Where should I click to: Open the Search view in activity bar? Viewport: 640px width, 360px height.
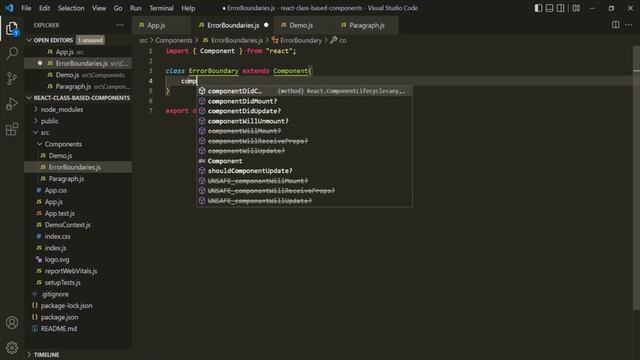coord(12,53)
